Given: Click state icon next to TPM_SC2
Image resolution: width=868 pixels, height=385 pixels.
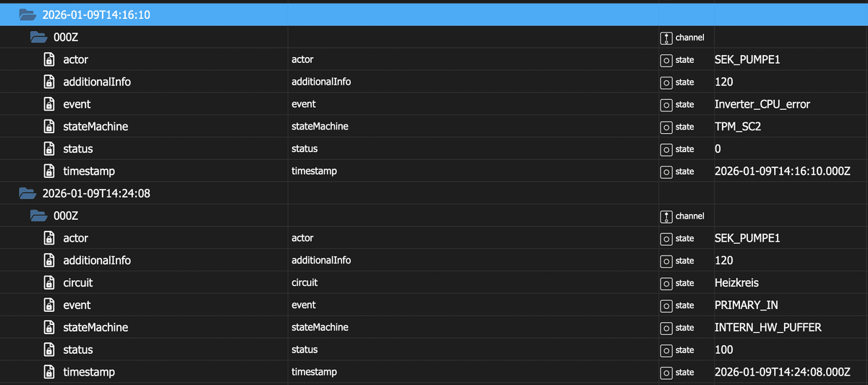Looking at the screenshot, I should point(665,127).
